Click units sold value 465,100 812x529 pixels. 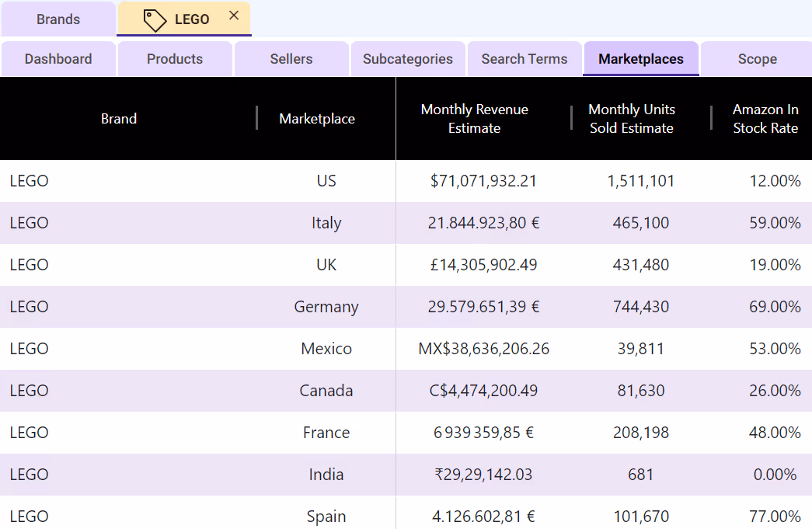[x=641, y=223]
